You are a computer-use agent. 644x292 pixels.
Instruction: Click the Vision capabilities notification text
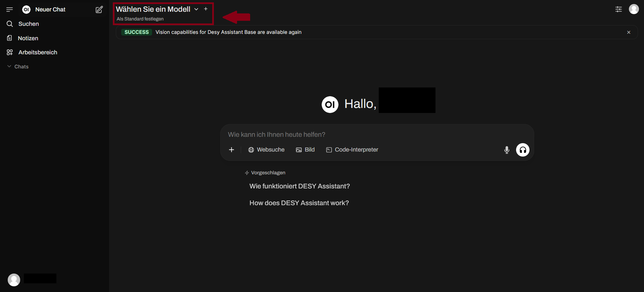228,32
